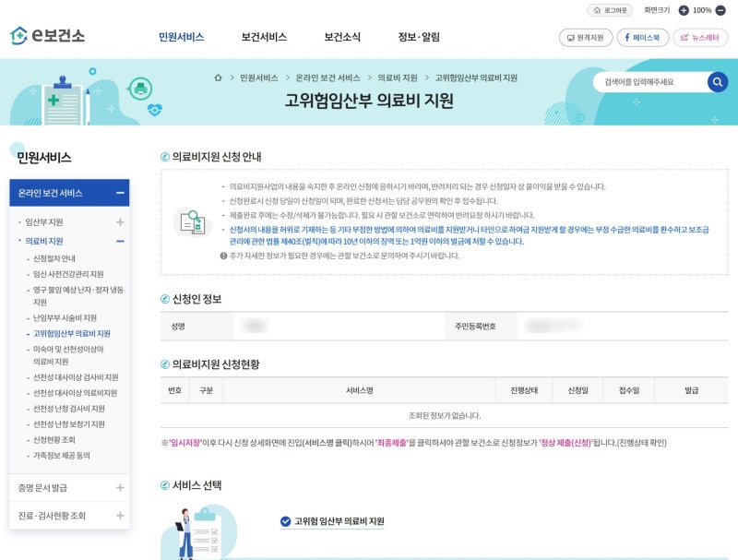738x560 pixels.
Task: Open 영구 불임 예상 난자·정자 냉동 지원
Action: point(78,295)
